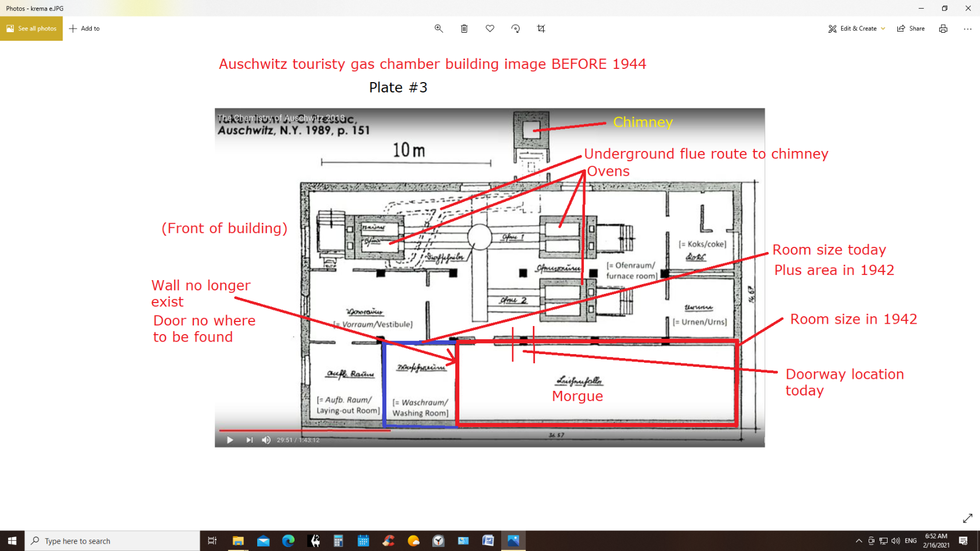
Task: Open the Add to menu
Action: pyautogui.click(x=84, y=29)
